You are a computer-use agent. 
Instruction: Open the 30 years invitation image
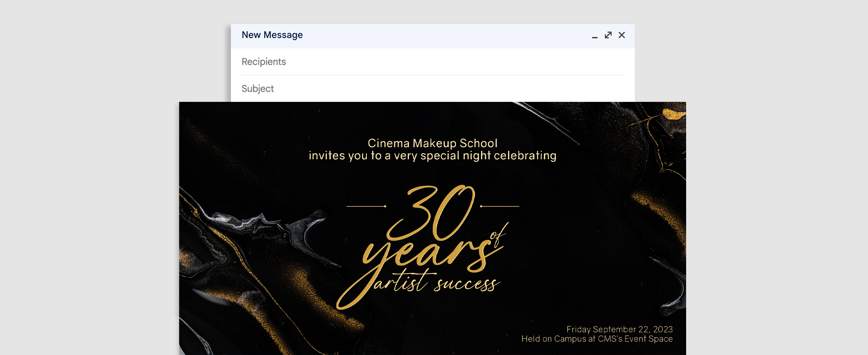tap(432, 228)
